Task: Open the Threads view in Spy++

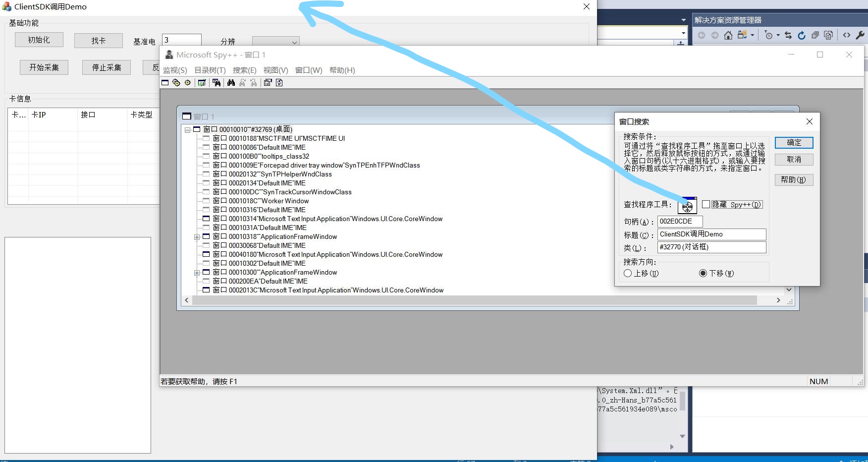Action: (188, 82)
